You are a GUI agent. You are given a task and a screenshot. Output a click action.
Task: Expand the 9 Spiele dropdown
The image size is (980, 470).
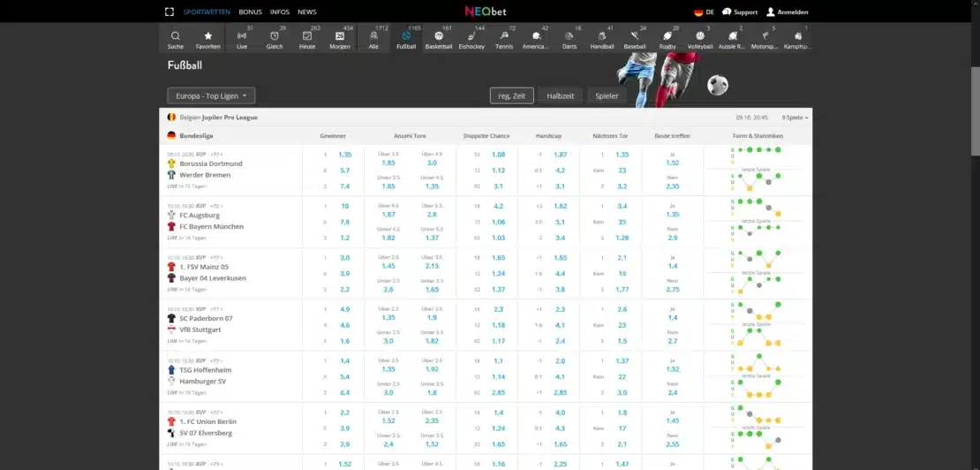coord(795,117)
